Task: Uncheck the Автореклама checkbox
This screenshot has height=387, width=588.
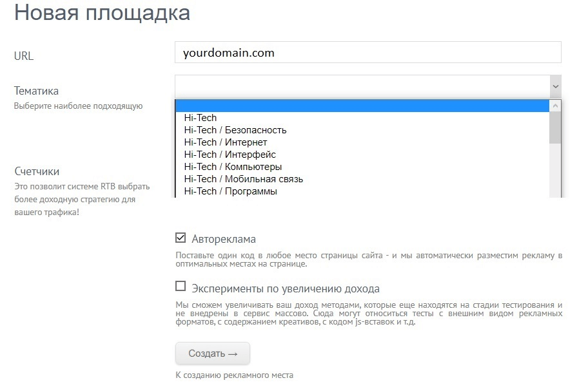Action: point(181,238)
